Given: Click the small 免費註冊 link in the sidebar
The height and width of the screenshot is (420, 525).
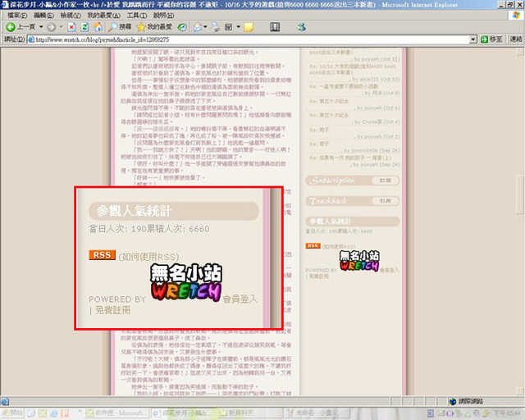Looking at the screenshot, I should [318, 276].
